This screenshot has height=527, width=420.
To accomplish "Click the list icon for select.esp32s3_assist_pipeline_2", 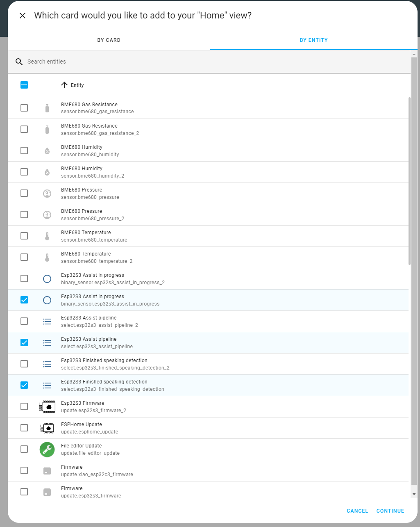I will [x=47, y=322].
